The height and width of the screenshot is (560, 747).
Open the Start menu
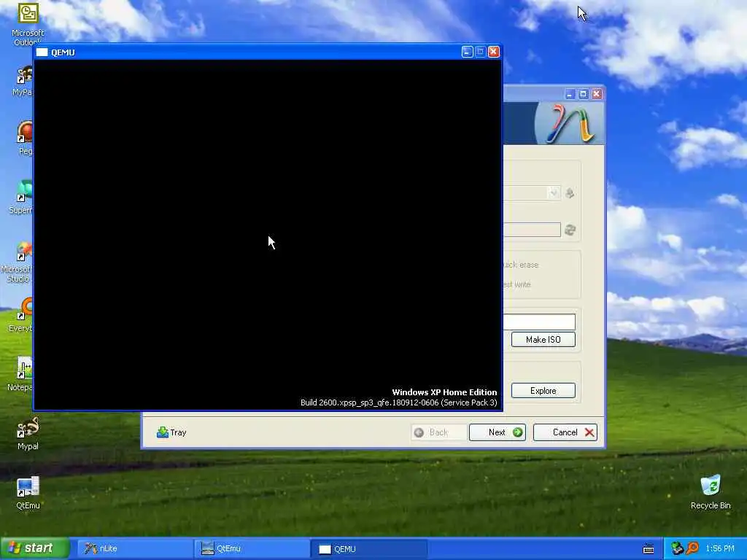pos(35,548)
